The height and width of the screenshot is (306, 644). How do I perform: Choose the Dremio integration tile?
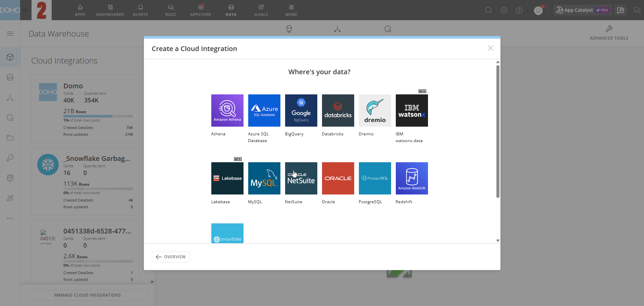(x=375, y=111)
